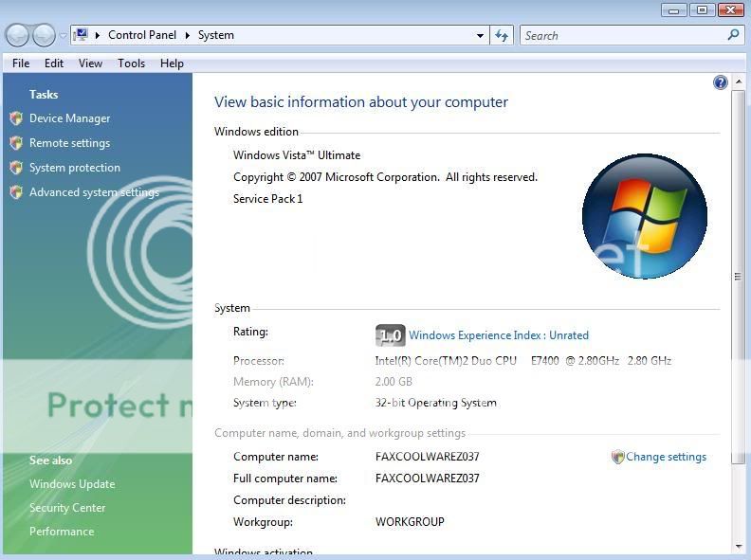Image resolution: width=751 pixels, height=560 pixels.
Task: Open Windows Update under See also
Action: click(x=72, y=484)
